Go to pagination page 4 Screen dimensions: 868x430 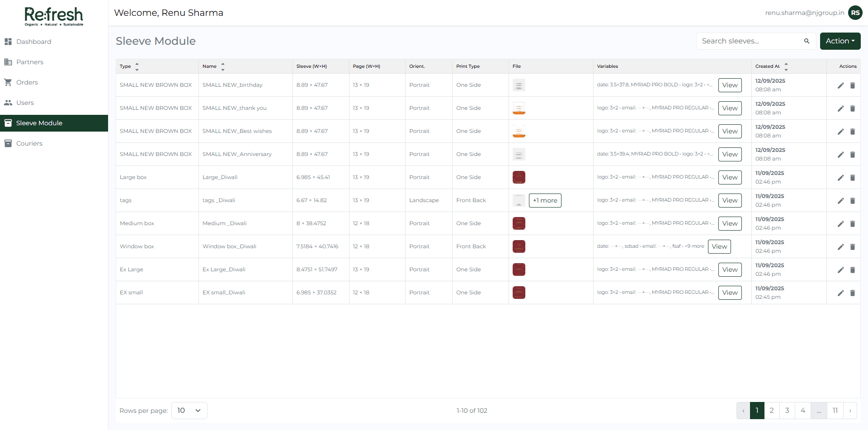coord(803,411)
